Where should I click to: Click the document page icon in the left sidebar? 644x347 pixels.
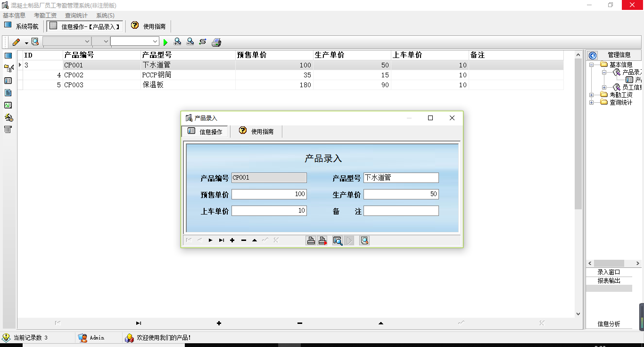[x=8, y=93]
